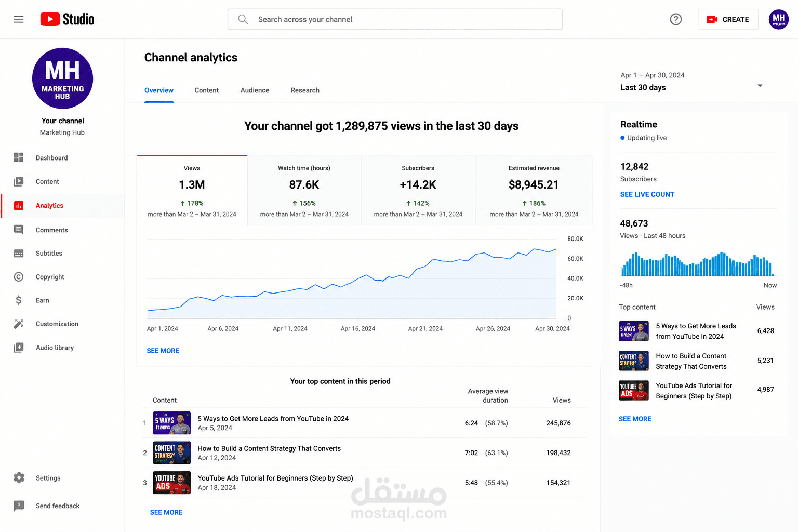Open the Help question mark icon

675,19
